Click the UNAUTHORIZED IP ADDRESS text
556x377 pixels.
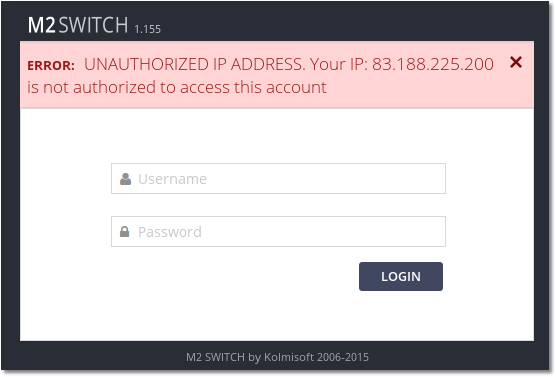click(195, 64)
